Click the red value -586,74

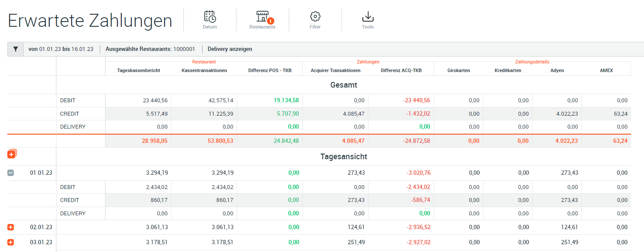point(421,200)
